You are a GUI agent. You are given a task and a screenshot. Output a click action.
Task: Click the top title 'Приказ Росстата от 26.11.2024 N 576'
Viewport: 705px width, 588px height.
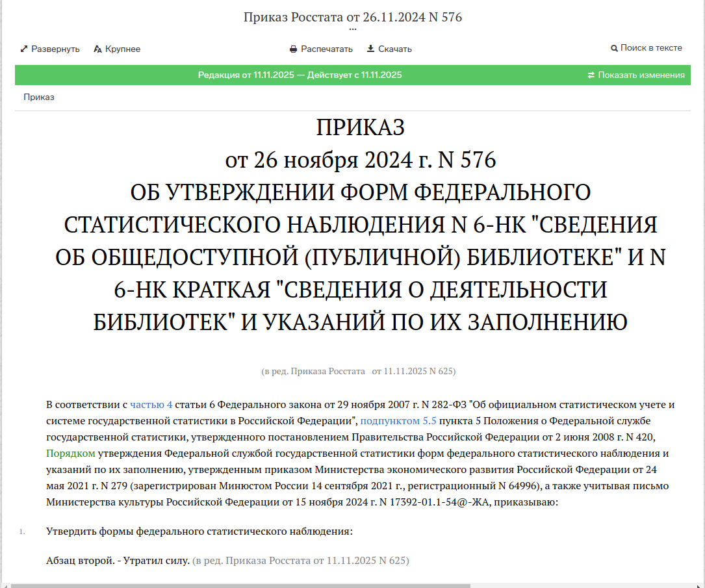click(x=353, y=18)
